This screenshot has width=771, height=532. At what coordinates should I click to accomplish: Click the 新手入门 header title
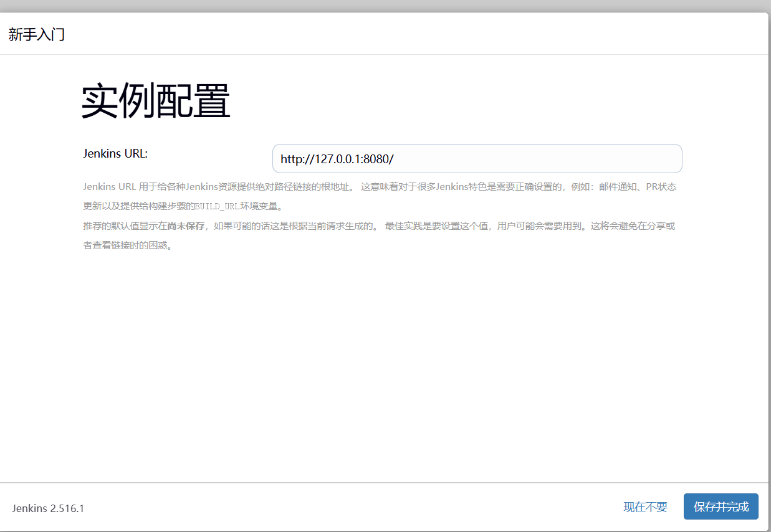click(x=37, y=34)
